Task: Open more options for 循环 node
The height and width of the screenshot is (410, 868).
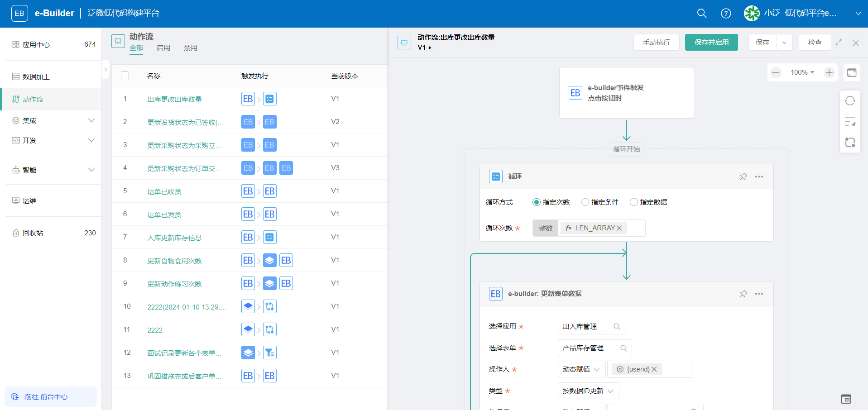Action: point(759,176)
